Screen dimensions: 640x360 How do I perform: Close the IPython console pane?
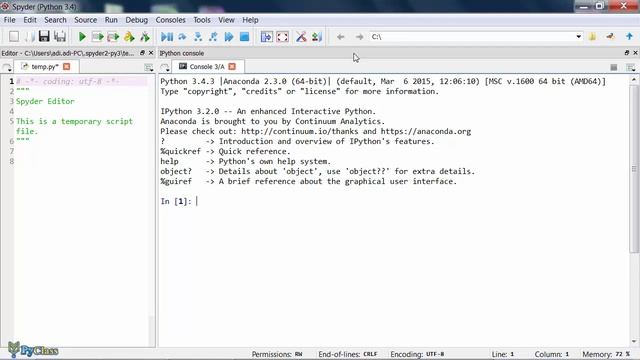click(x=636, y=53)
